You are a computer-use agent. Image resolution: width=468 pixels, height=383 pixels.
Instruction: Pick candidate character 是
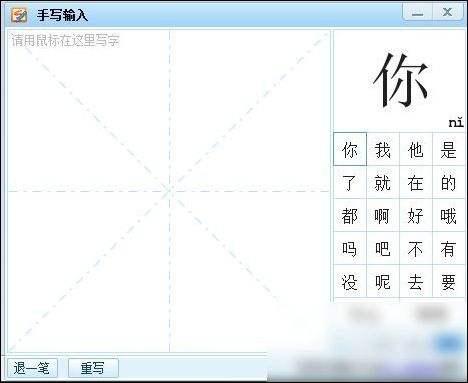[x=448, y=149]
